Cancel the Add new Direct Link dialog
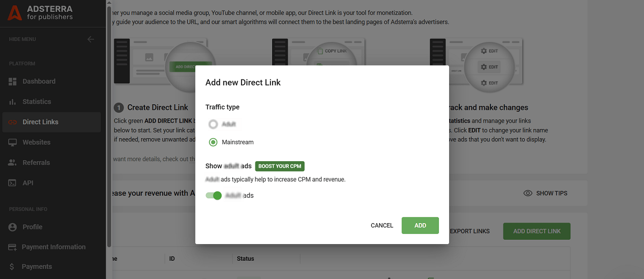This screenshot has height=279, width=644. tap(382, 225)
